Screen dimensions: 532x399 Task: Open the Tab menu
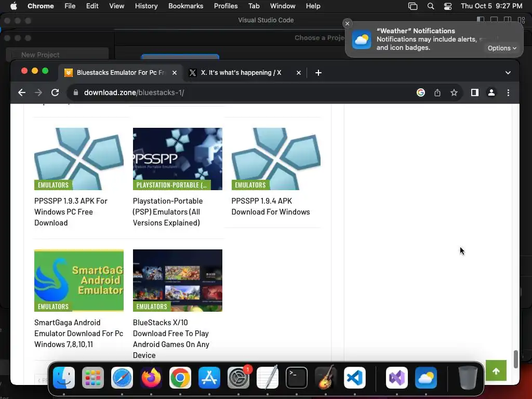coord(254,6)
